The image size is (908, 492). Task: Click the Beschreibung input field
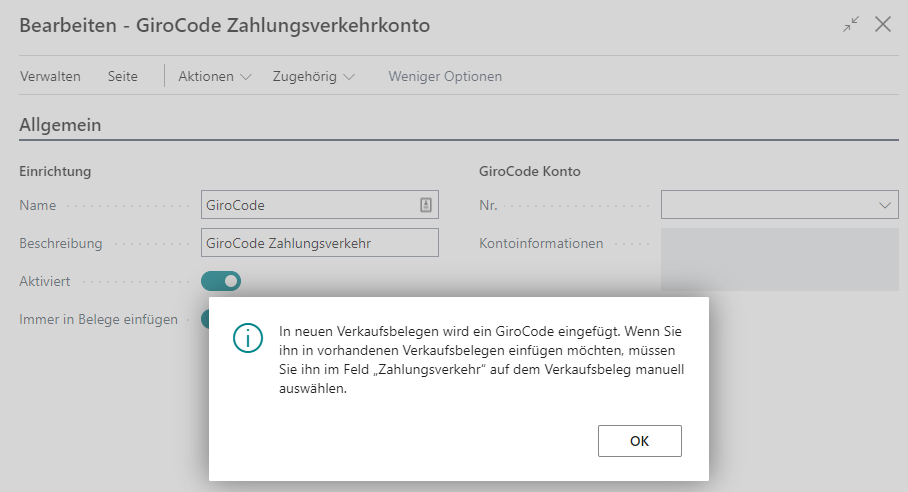319,243
